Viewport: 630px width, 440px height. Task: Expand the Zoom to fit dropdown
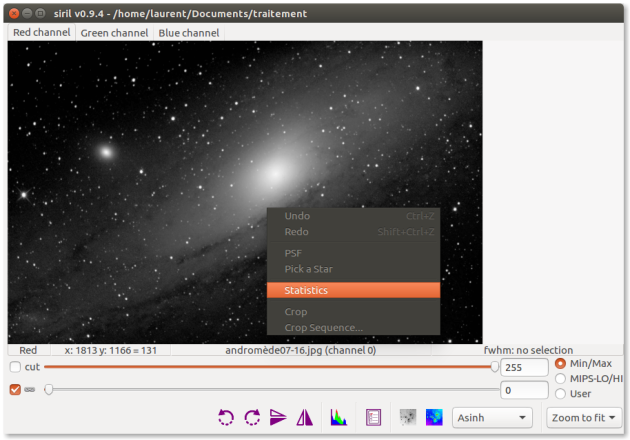coord(585,417)
